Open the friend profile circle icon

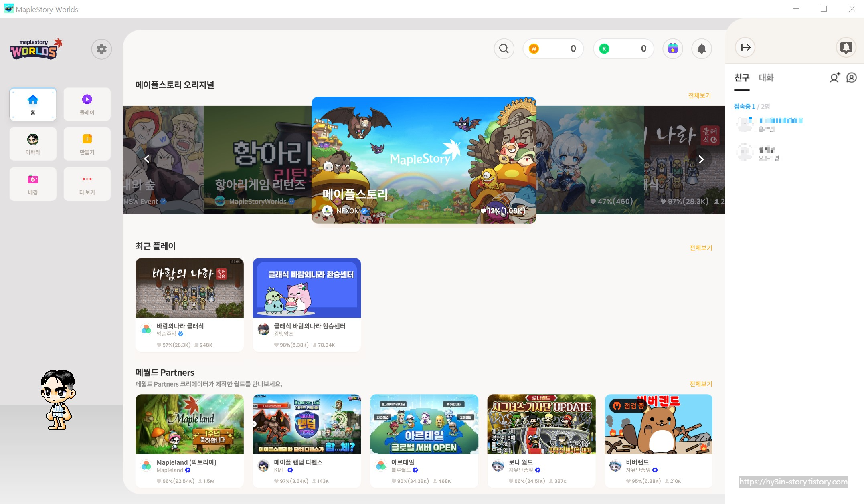(x=851, y=77)
